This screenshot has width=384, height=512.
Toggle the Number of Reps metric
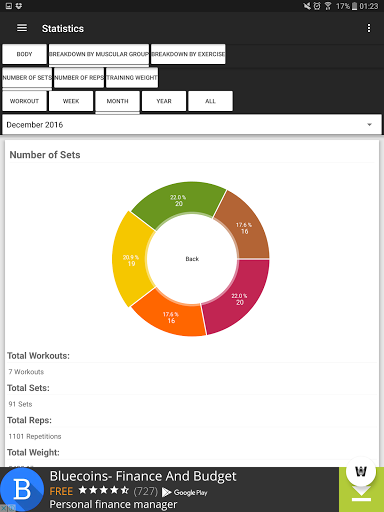79,78
